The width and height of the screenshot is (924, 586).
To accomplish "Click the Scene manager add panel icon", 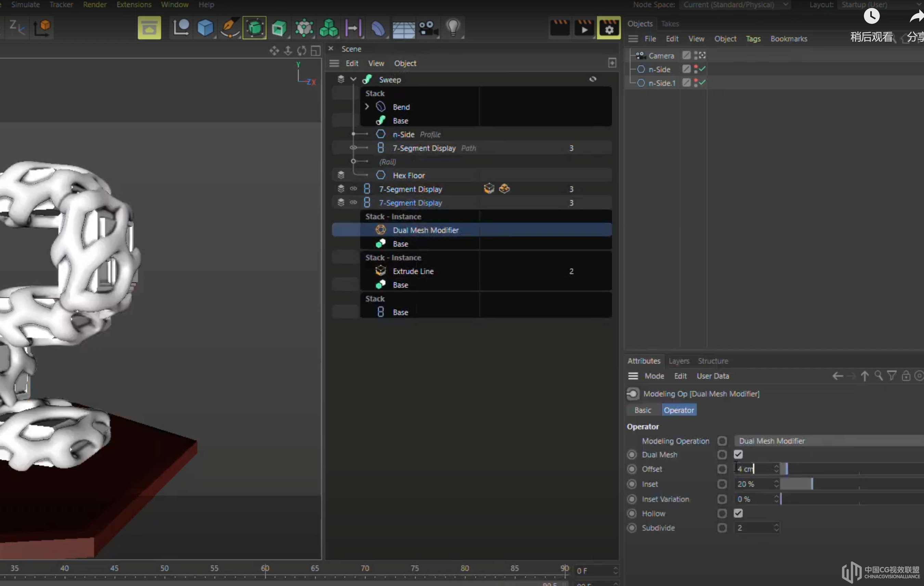I will 612,63.
